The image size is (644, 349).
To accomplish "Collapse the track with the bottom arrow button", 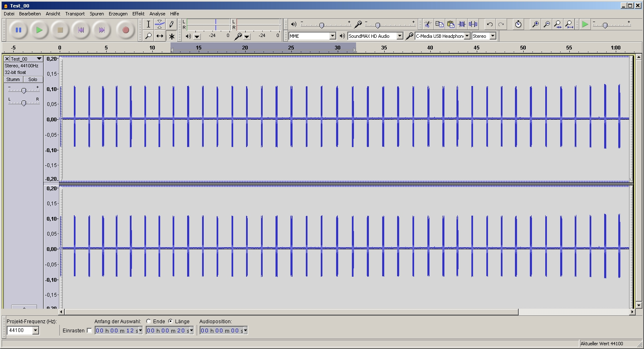I will [x=24, y=307].
